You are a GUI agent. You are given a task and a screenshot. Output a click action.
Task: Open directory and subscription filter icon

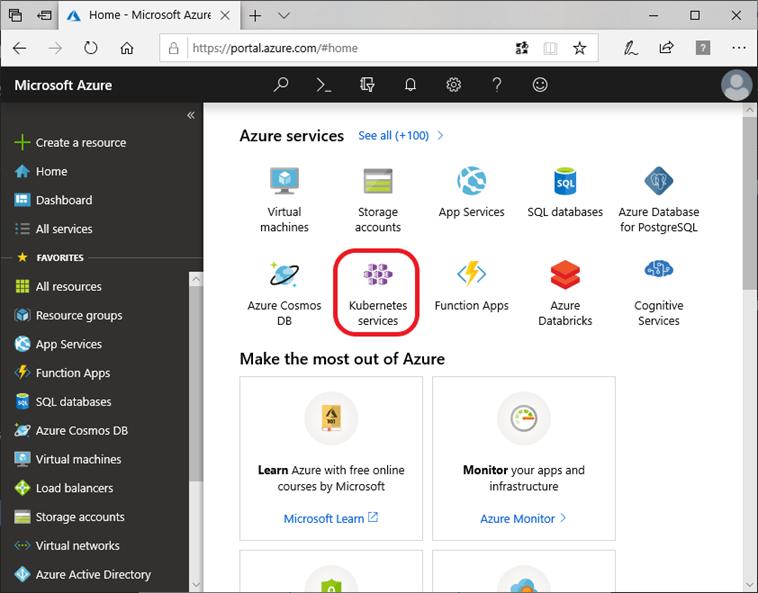click(367, 85)
